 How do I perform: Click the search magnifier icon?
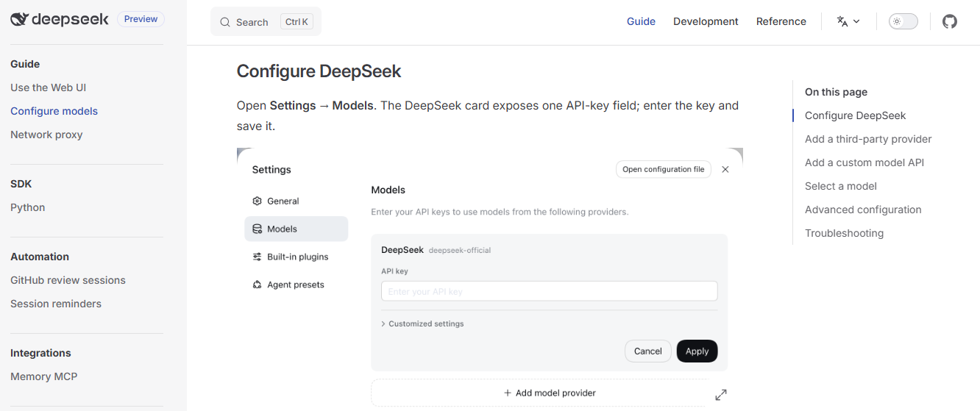[225, 22]
